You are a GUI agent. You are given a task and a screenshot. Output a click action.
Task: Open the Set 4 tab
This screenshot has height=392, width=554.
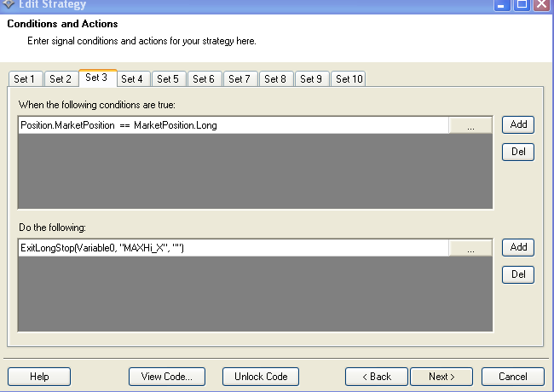coord(134,78)
